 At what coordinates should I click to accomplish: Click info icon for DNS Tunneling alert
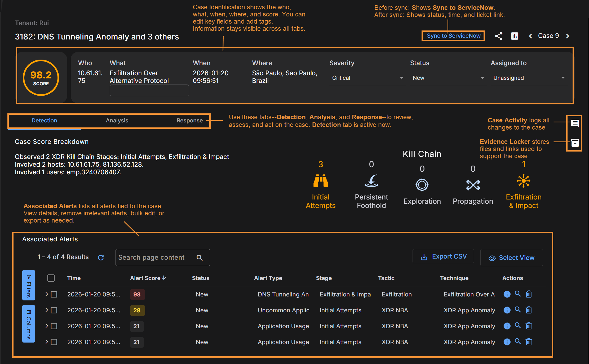point(507,294)
